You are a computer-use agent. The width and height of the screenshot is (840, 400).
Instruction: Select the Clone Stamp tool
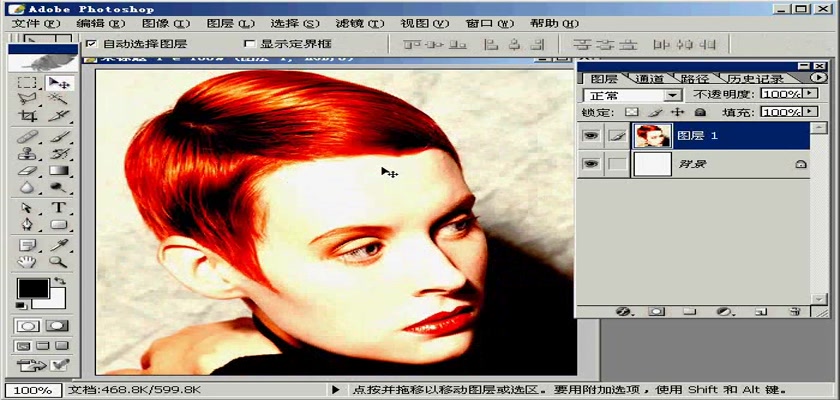(x=27, y=154)
